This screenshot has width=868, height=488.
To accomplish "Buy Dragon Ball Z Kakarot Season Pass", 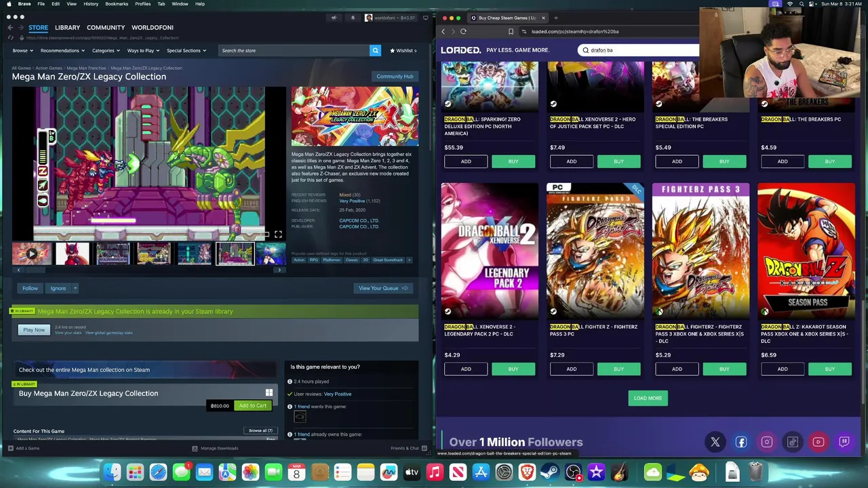I will (830, 369).
